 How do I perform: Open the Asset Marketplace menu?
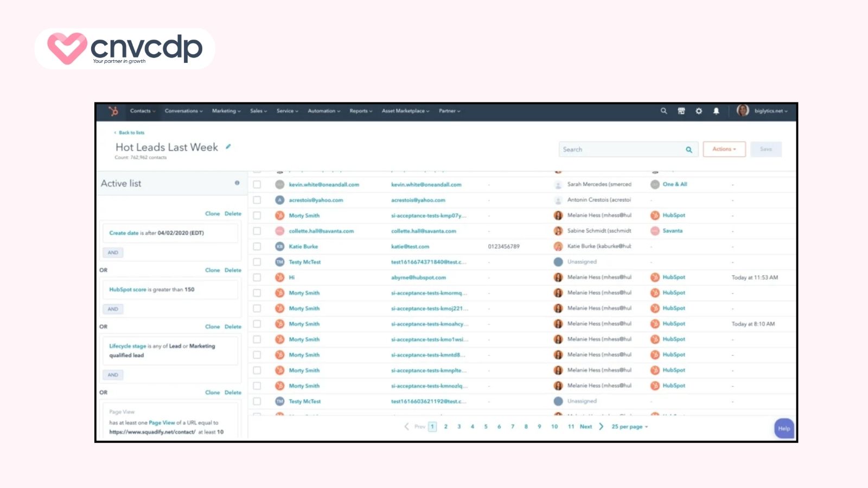pyautogui.click(x=406, y=111)
